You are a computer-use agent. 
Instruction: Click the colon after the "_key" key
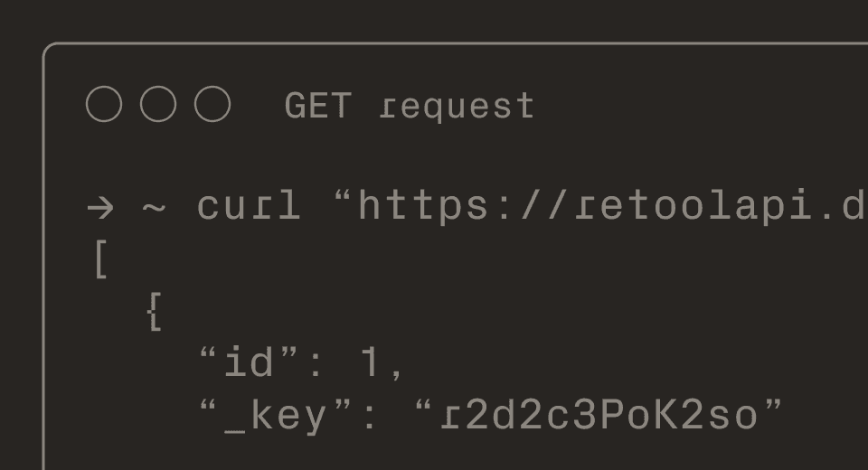[370, 416]
